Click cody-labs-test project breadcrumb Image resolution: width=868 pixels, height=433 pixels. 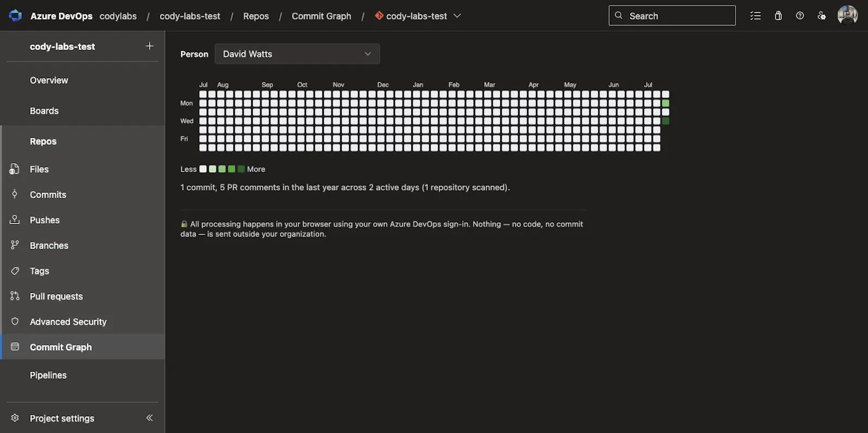190,16
